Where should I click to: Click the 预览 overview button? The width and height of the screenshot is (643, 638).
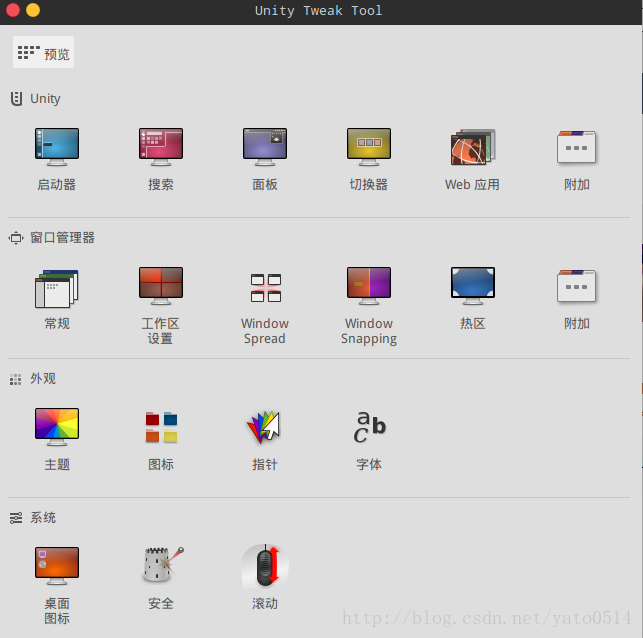click(x=43, y=52)
